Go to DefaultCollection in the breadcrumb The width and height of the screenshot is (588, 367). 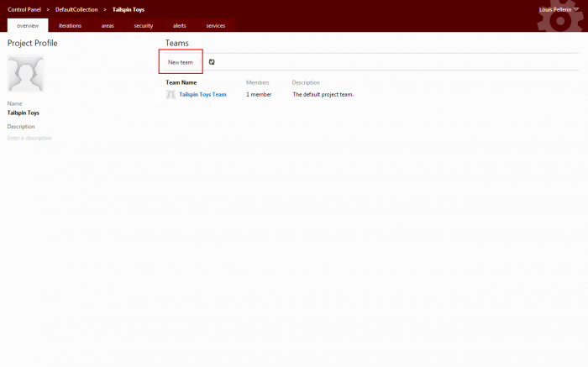tap(76, 9)
